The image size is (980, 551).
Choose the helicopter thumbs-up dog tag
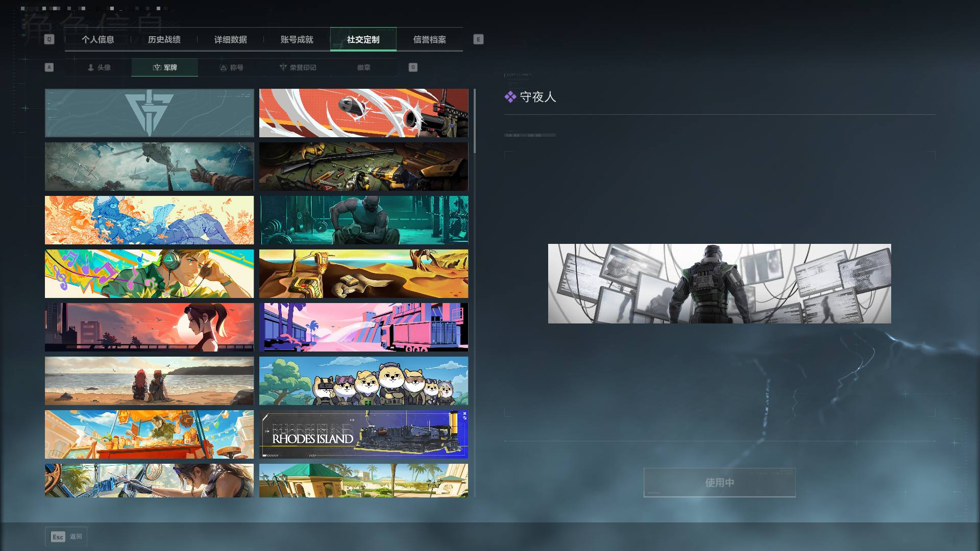(x=149, y=167)
